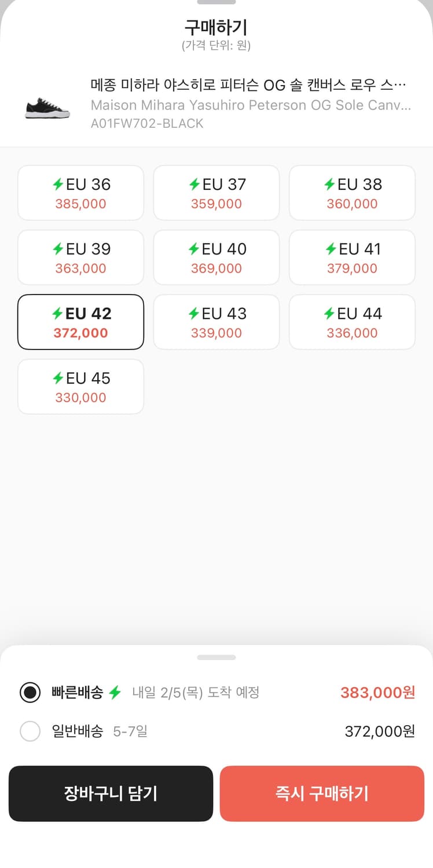Select the highlighted EU 42 size

80,322
